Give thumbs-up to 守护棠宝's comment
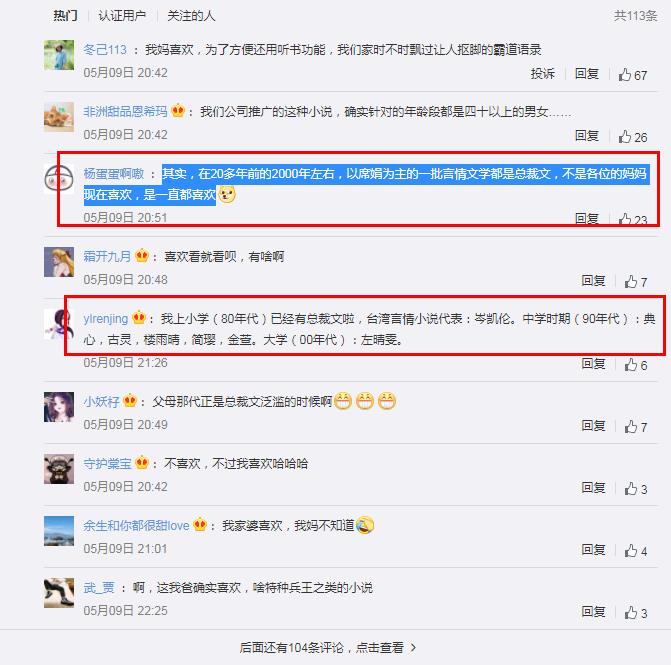Image resolution: width=671 pixels, height=665 pixels. [635, 489]
